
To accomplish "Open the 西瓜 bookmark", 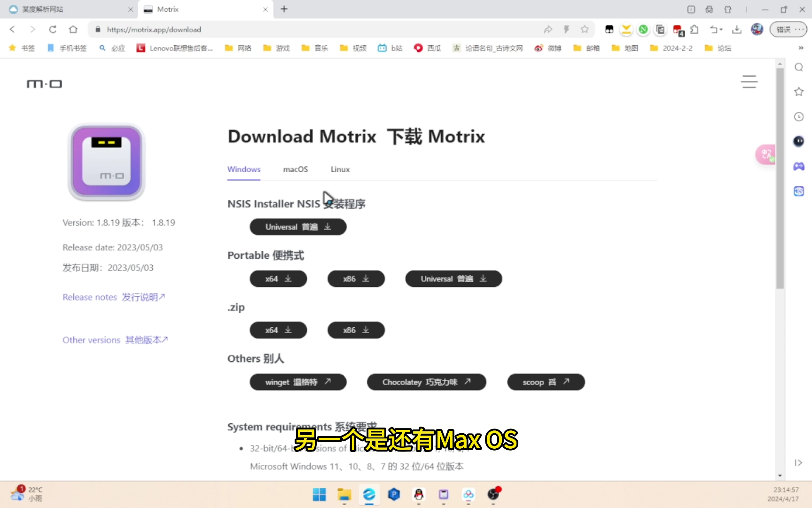I will pos(428,48).
